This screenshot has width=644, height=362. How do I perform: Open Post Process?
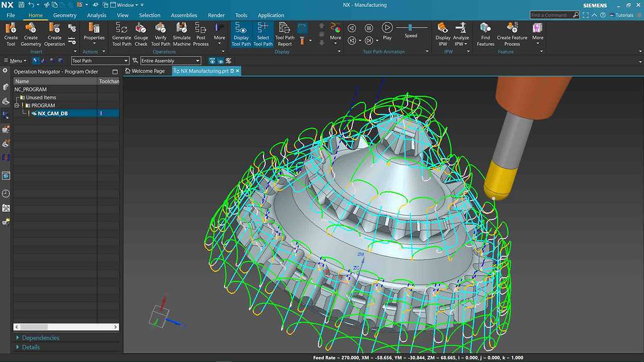click(x=201, y=35)
